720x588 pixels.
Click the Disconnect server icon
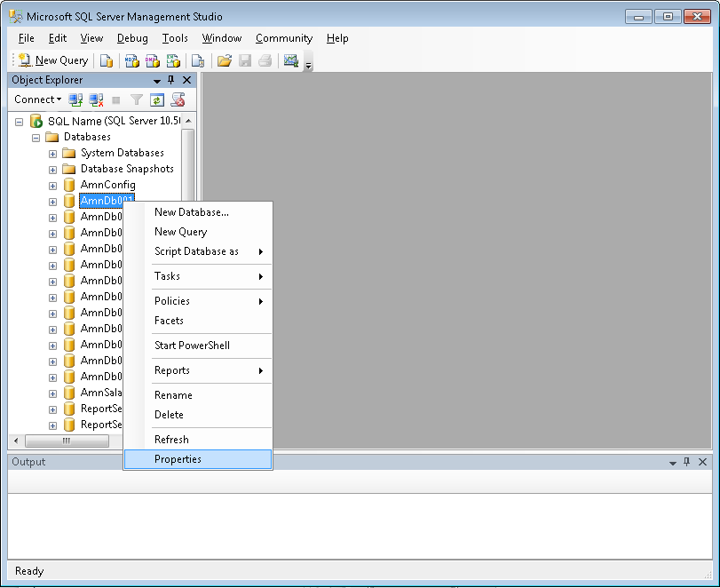(96, 99)
